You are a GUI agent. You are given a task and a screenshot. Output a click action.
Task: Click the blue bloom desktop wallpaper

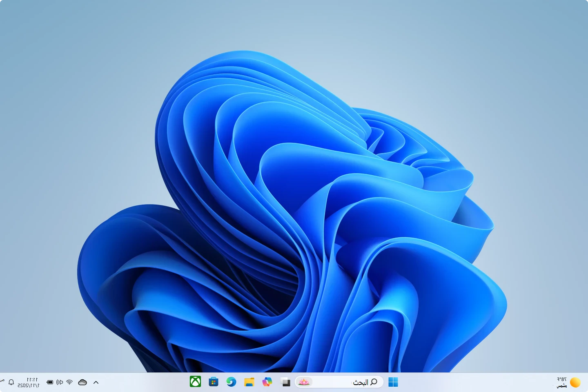tap(286, 204)
